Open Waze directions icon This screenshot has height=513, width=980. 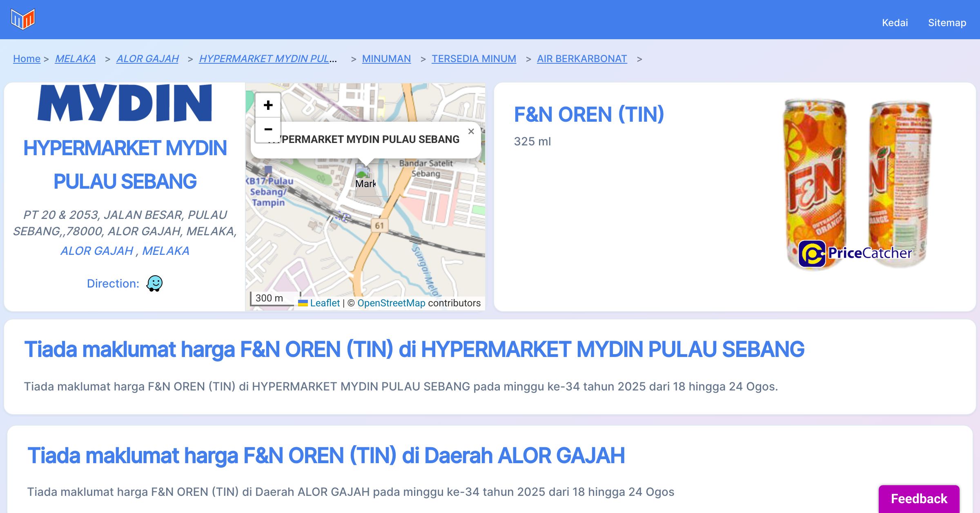155,283
